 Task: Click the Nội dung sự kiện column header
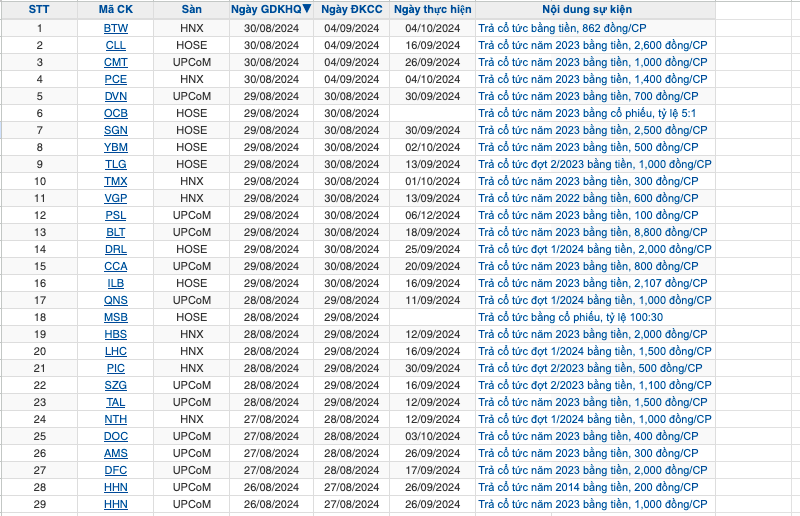pyautogui.click(x=587, y=9)
